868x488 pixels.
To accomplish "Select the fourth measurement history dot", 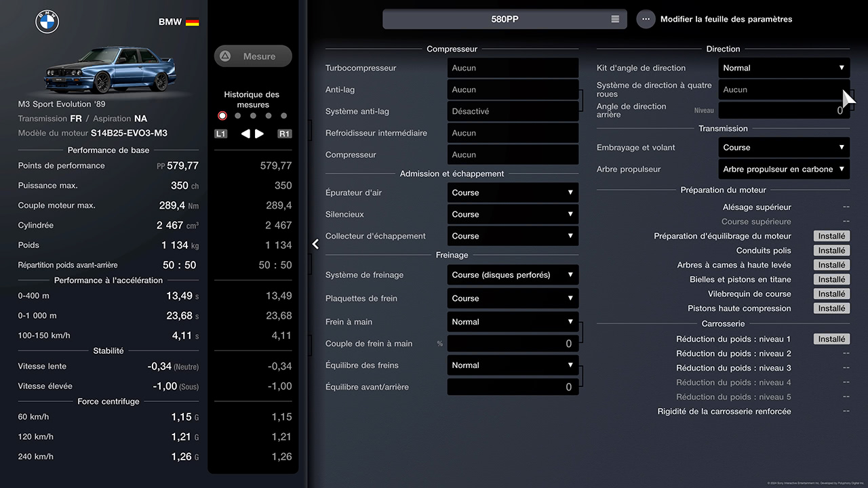I will point(269,116).
